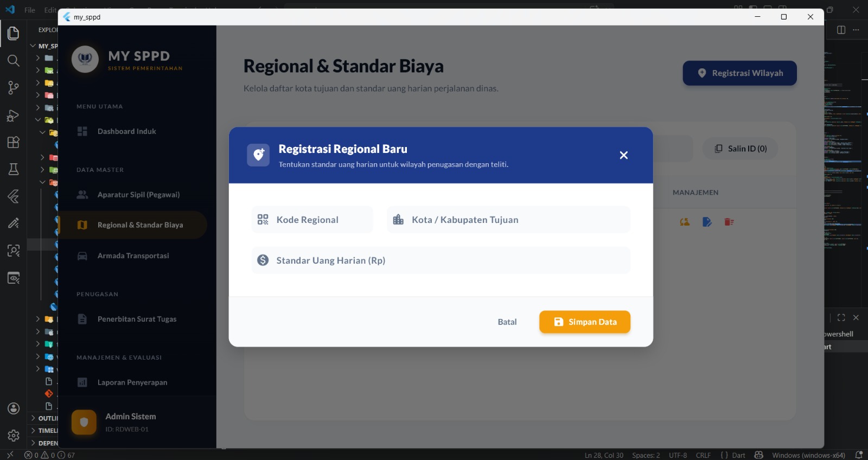Click the Salin ID (0) button
The image size is (868, 460).
(740, 149)
